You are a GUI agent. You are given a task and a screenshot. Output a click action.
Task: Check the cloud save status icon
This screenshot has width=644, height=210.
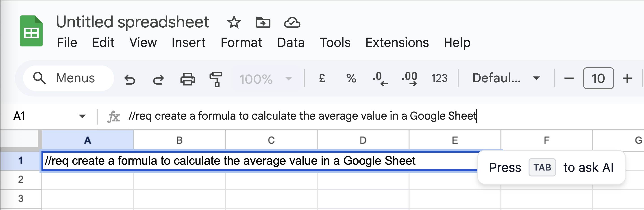[x=292, y=22]
